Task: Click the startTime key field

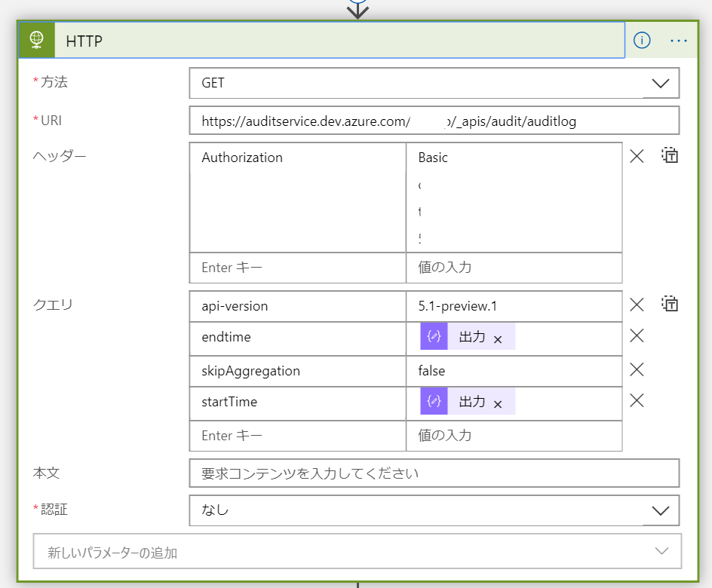Action: [x=297, y=403]
